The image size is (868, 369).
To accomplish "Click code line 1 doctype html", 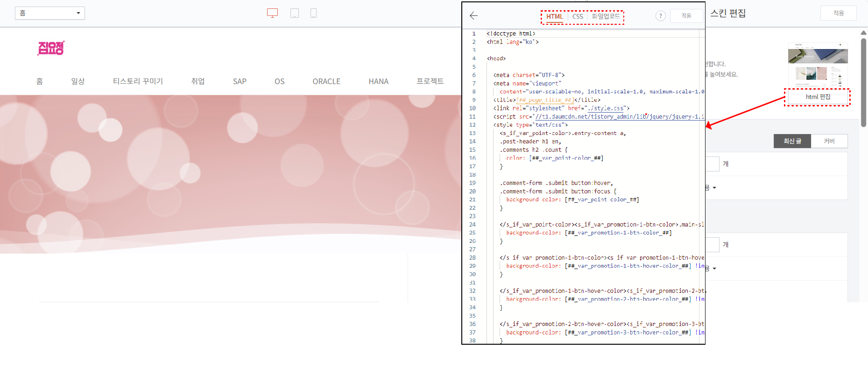I will pyautogui.click(x=511, y=34).
